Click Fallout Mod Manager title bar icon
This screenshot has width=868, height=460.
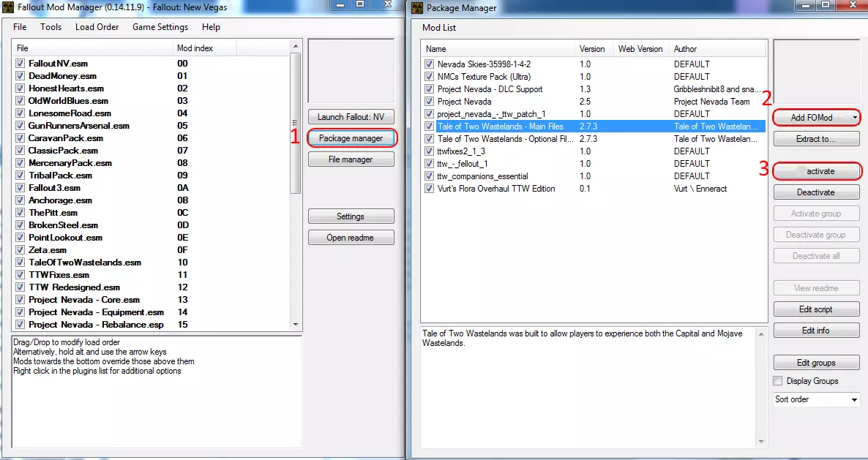(8, 7)
